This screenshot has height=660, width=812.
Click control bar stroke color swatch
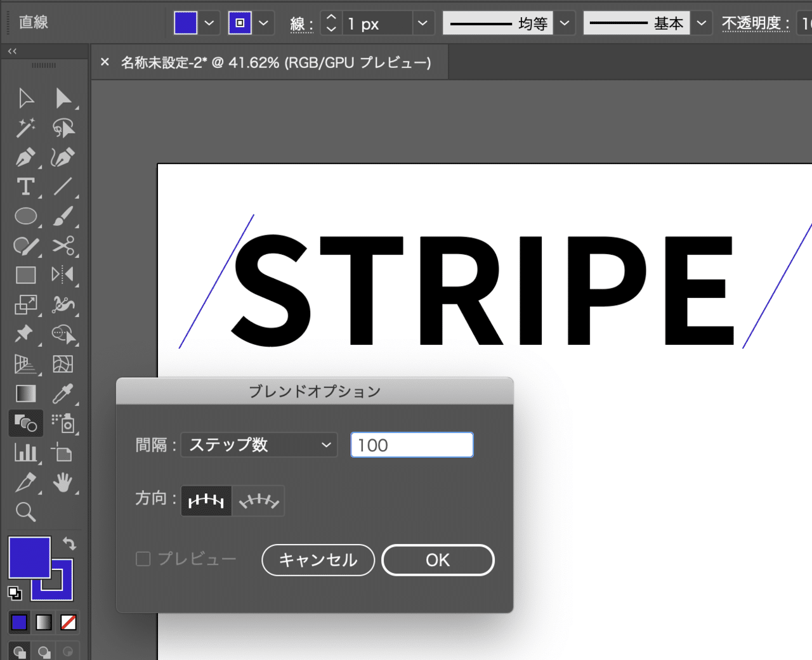point(240,23)
